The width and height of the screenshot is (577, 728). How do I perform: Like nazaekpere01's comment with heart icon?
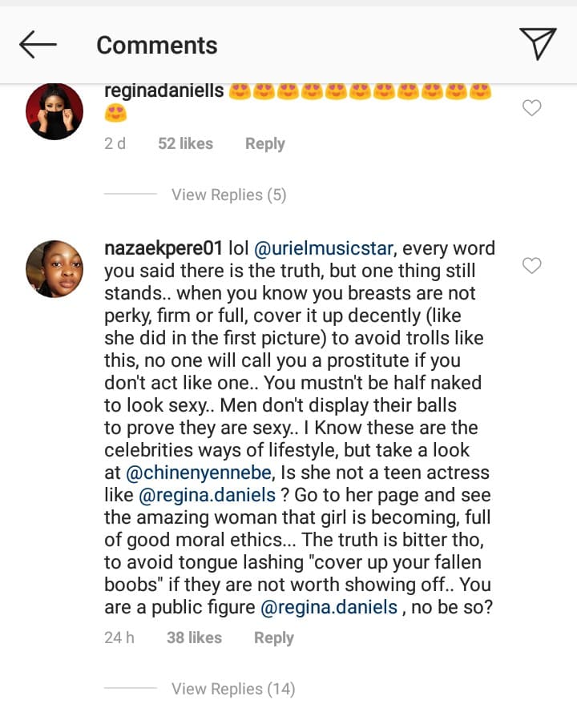click(532, 265)
